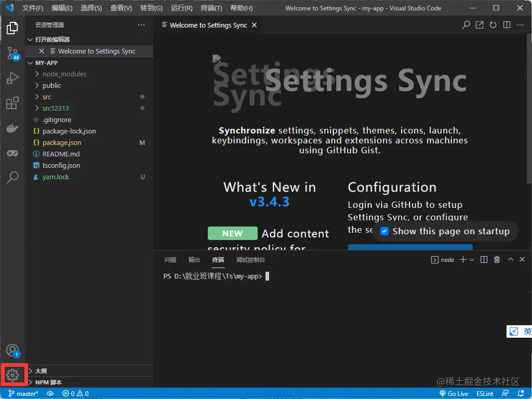Maximize the panel with up chevron
Viewport: 532px width, 399px height.
[x=510, y=259]
